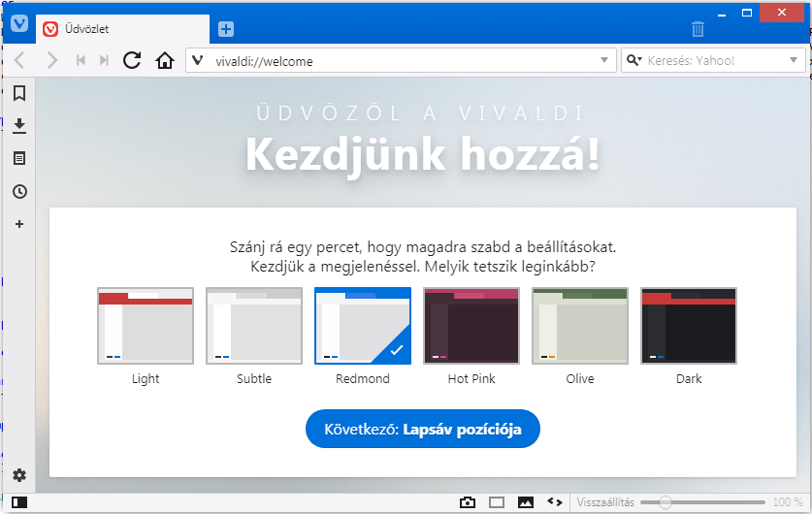Capture page with camera icon
Image resolution: width=812 pixels, height=514 pixels.
click(467, 502)
